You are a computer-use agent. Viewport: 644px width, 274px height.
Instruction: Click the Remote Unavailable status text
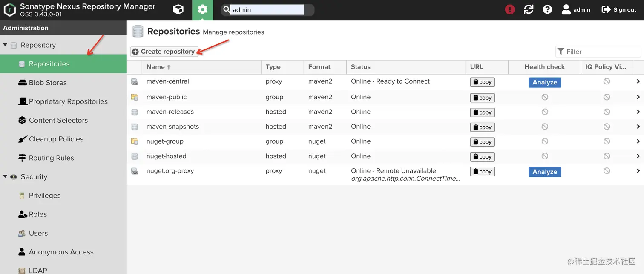point(394,170)
